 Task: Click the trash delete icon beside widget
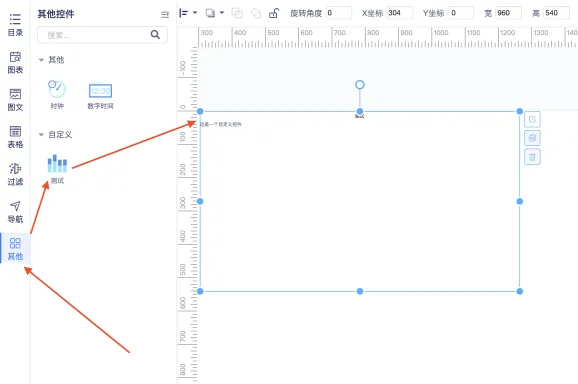coord(532,157)
